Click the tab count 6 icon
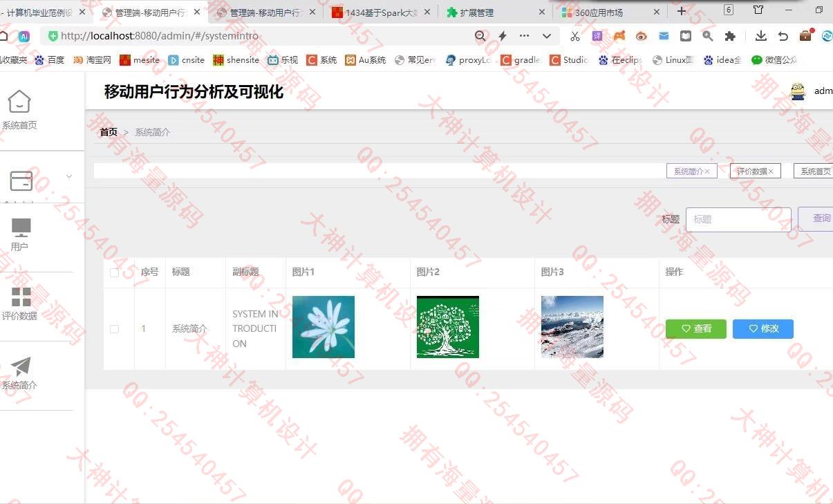The image size is (833, 504). pos(729,10)
